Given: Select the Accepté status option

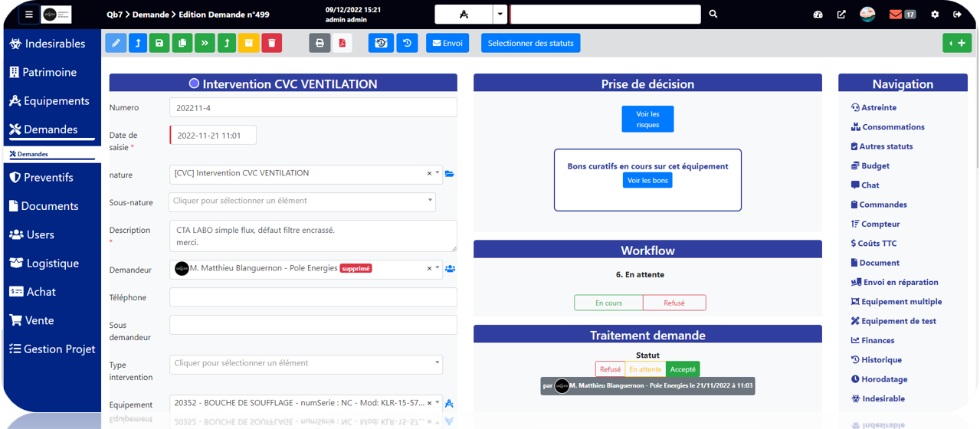Looking at the screenshot, I should pyautogui.click(x=683, y=369).
